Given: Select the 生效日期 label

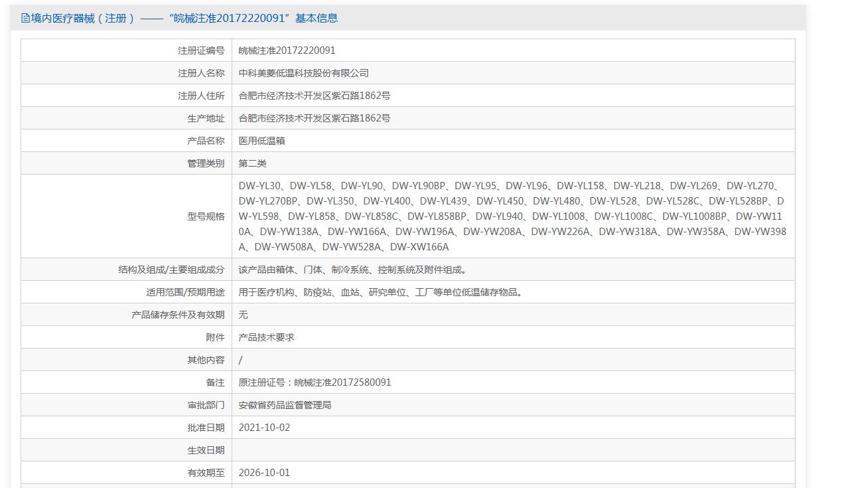Looking at the screenshot, I should [206, 450].
